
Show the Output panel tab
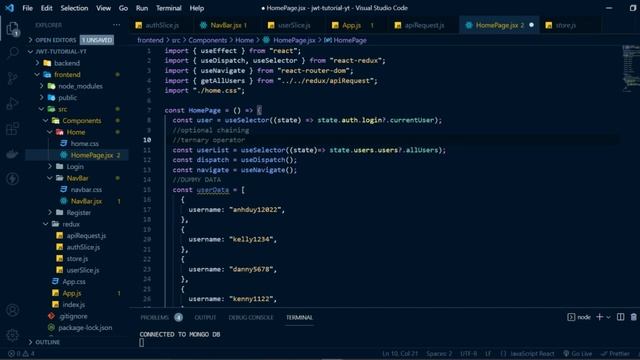point(205,318)
